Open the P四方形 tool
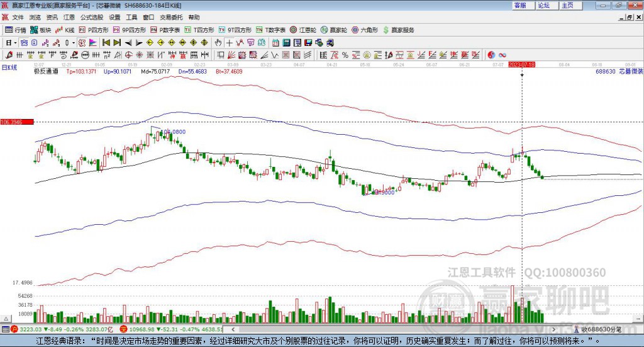Viewport: 644px width, 347px height. [94, 30]
